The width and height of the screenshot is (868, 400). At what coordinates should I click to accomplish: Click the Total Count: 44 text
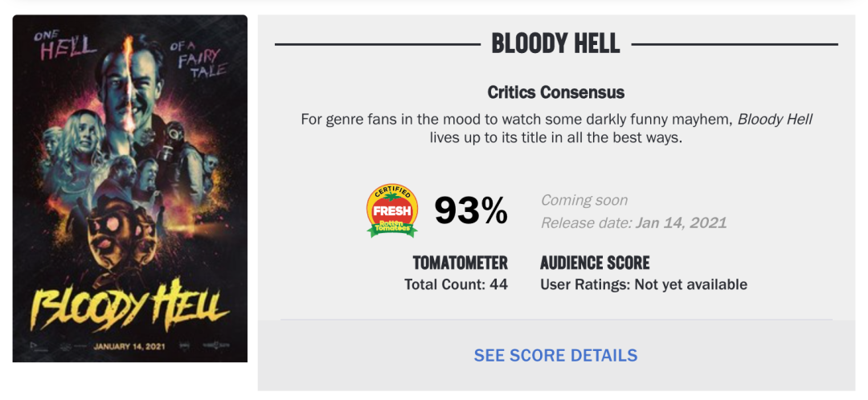coord(456,284)
